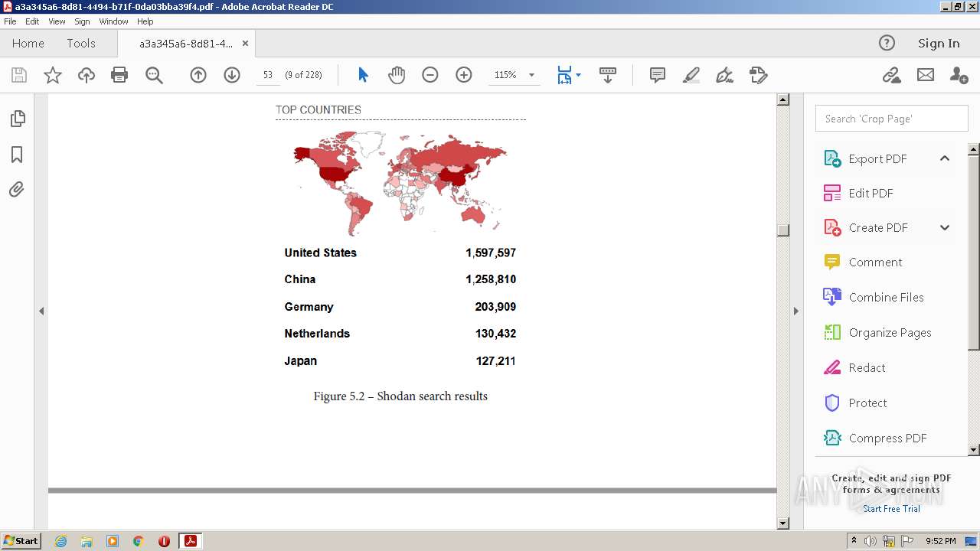
Task: Click tools pane scrollbar thumb
Action: (x=974, y=253)
